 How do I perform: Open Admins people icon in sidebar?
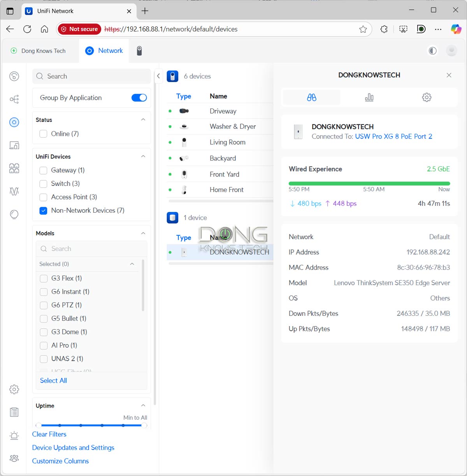pyautogui.click(x=14, y=458)
